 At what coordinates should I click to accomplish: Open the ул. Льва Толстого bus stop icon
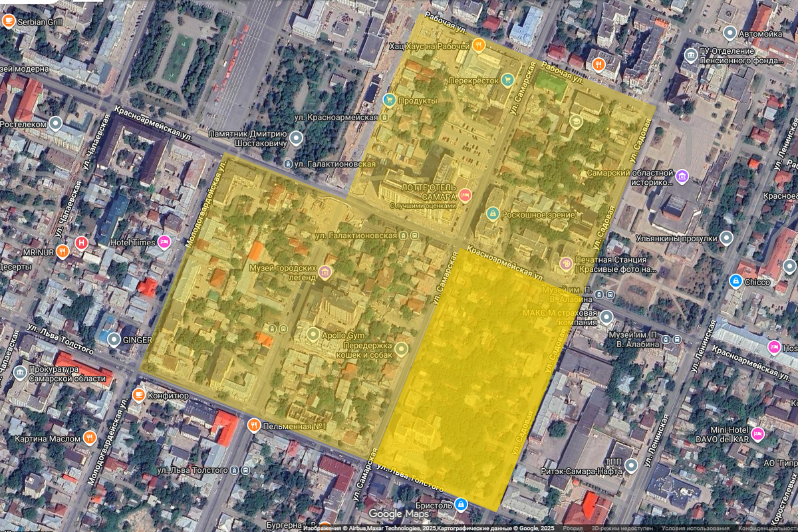(x=234, y=470)
